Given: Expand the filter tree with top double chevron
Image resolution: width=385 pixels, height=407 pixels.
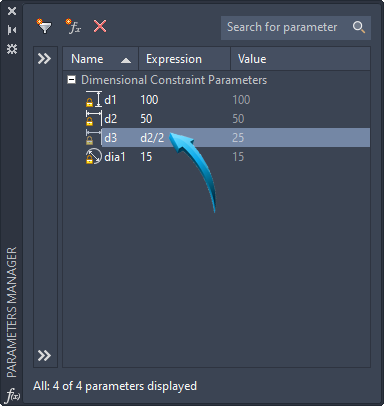Looking at the screenshot, I should pyautogui.click(x=44, y=59).
